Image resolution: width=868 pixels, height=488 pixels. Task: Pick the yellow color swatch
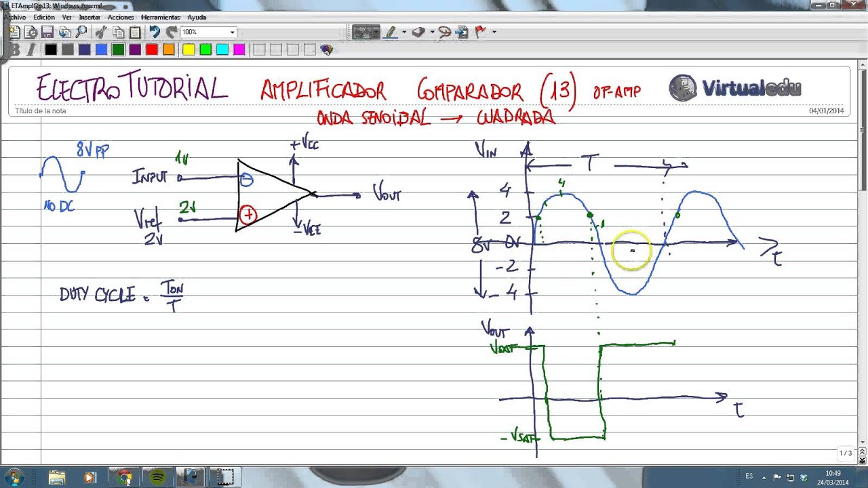(x=189, y=49)
